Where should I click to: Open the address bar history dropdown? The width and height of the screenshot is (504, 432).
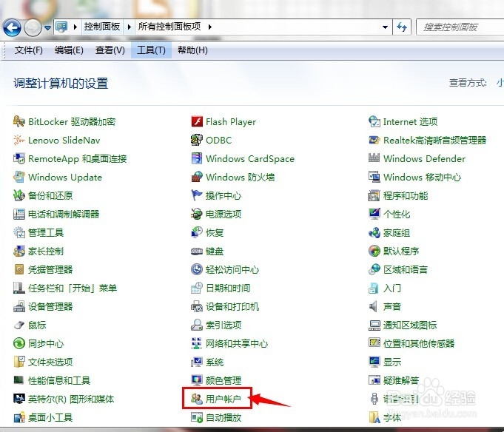(385, 27)
